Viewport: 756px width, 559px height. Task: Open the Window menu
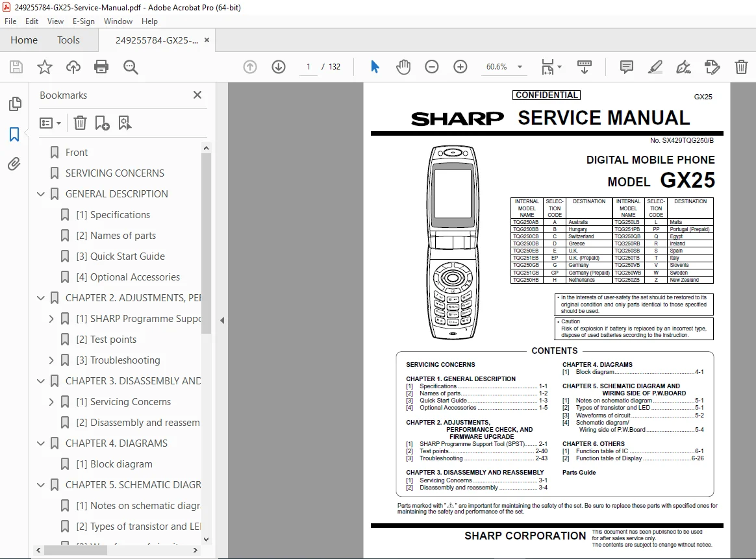click(x=118, y=21)
